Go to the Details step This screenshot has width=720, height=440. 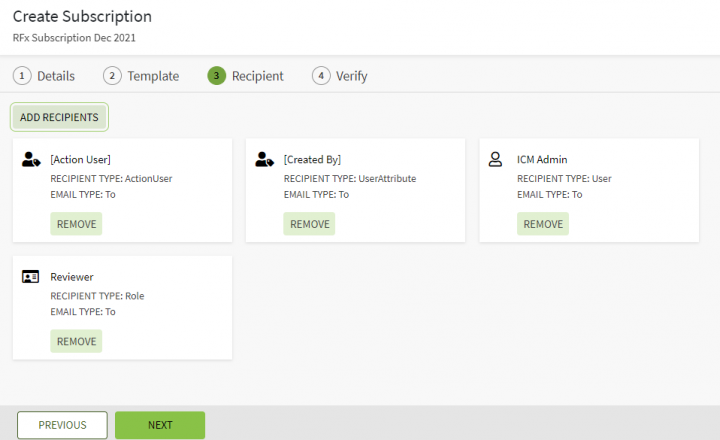(x=44, y=76)
